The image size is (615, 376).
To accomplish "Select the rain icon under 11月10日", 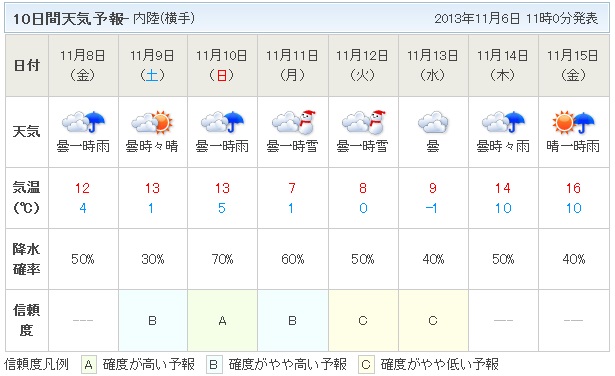I will 222,122.
